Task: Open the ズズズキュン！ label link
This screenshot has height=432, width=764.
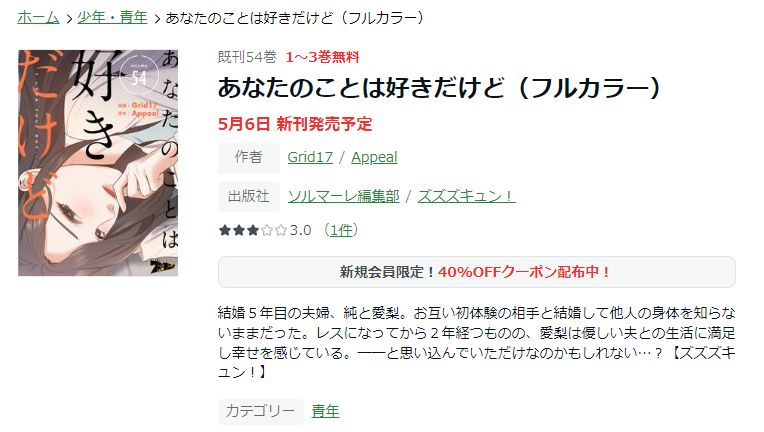Action: (x=466, y=196)
